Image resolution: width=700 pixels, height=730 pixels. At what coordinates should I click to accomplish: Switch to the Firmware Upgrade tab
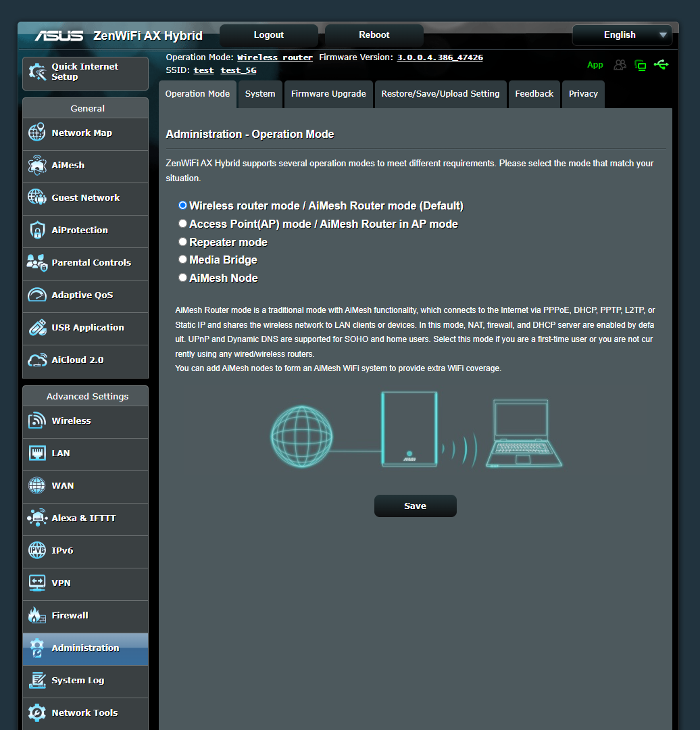pos(328,94)
